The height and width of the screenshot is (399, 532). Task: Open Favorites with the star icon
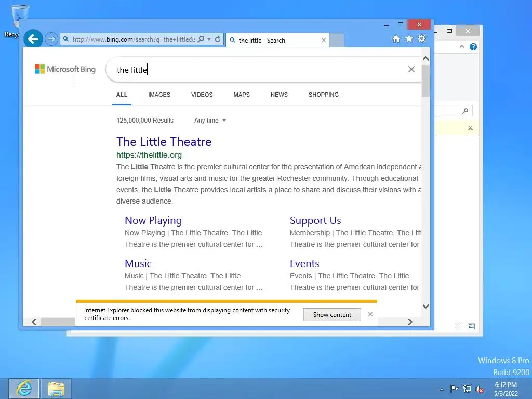[409, 38]
